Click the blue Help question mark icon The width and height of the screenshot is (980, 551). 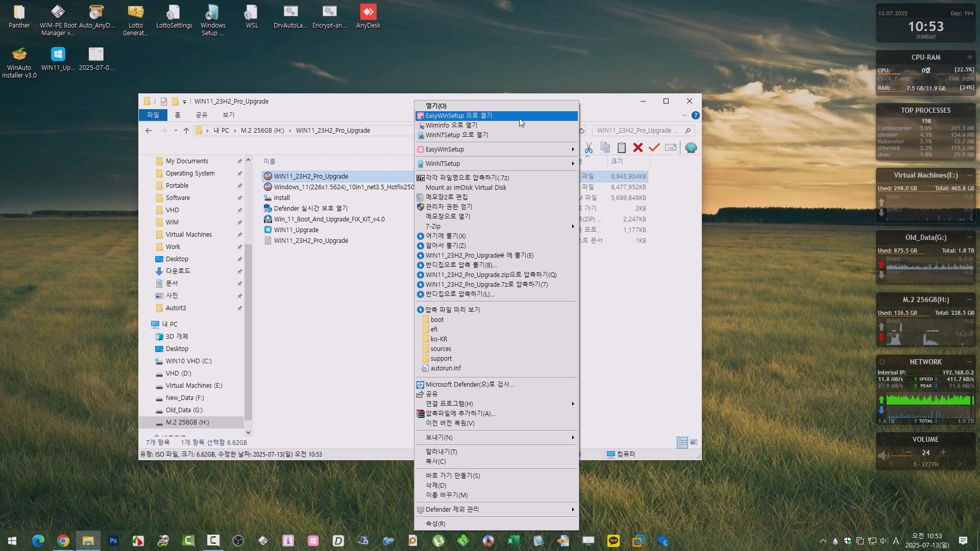(x=695, y=115)
